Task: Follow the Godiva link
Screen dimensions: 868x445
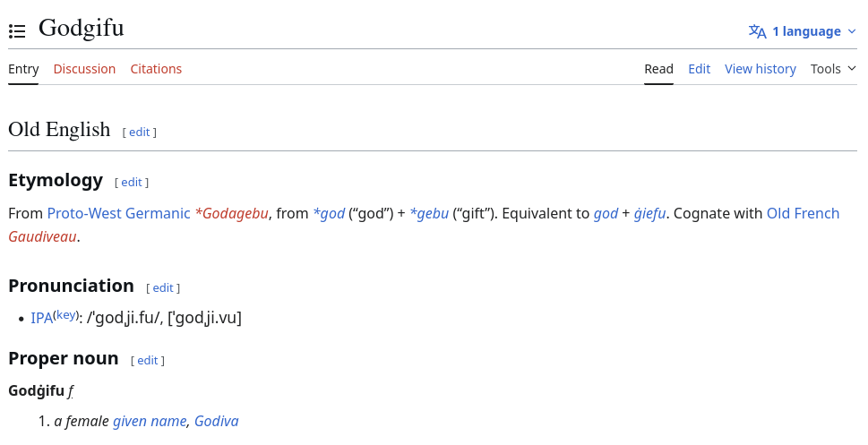Action: point(217,421)
